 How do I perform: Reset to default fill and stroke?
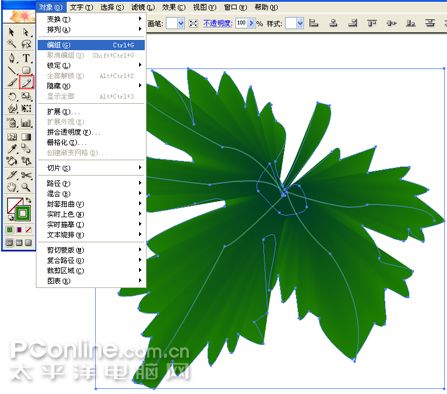(x=11, y=218)
